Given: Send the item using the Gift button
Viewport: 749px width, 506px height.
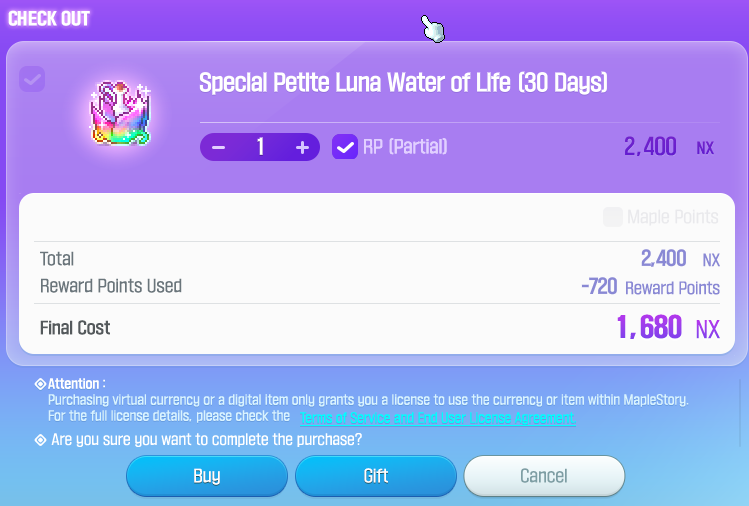Looking at the screenshot, I should 376,476.
